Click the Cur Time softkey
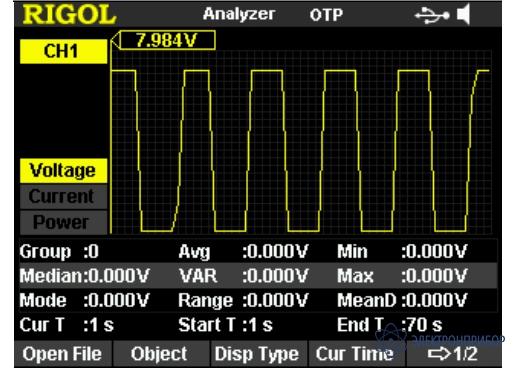Image resolution: width=515 pixels, height=368 pixels. (356, 354)
